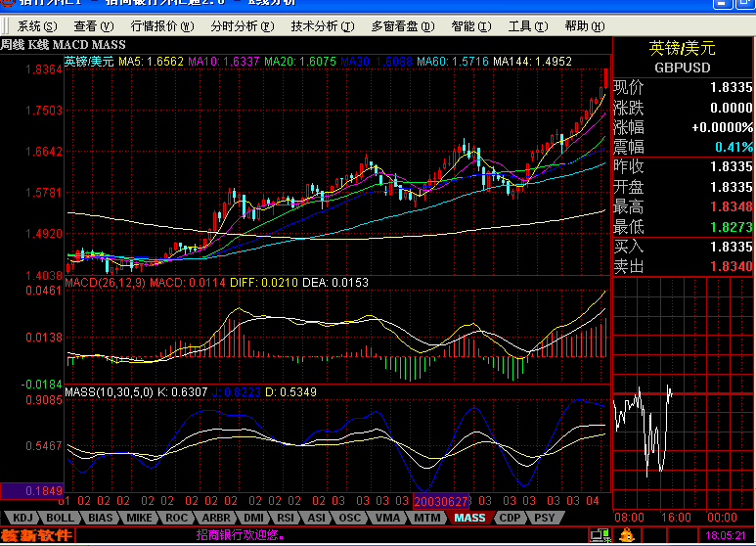Viewport: 756px width, 546px height.
Task: Open the 分时分析(F) menu
Action: (x=242, y=26)
